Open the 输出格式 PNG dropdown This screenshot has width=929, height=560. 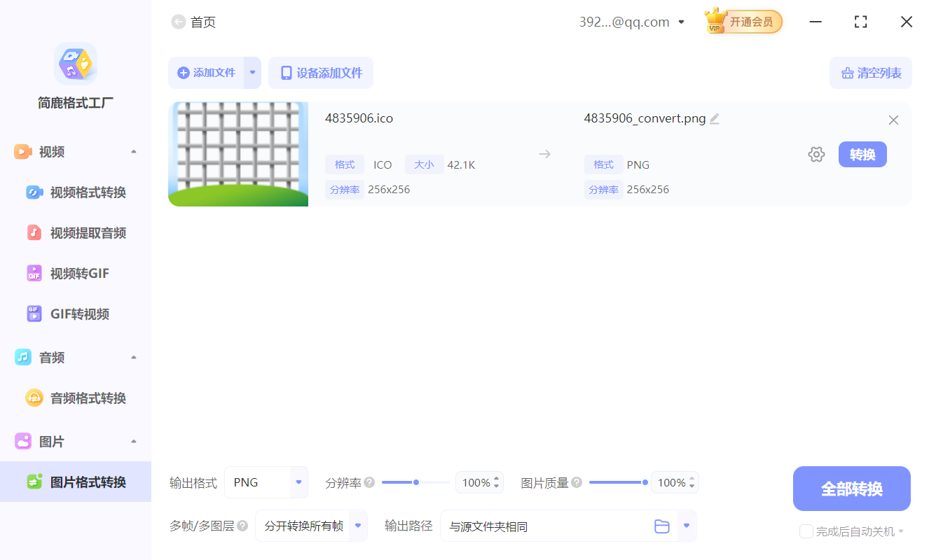[297, 482]
